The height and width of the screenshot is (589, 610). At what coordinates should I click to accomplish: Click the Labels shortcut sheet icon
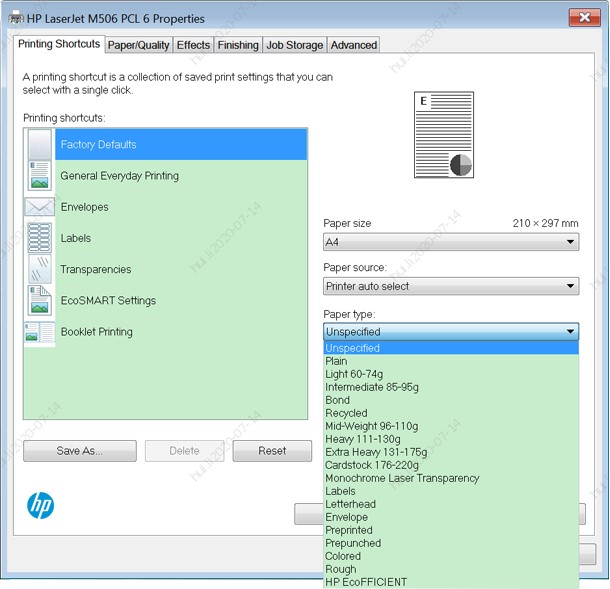[x=40, y=238]
